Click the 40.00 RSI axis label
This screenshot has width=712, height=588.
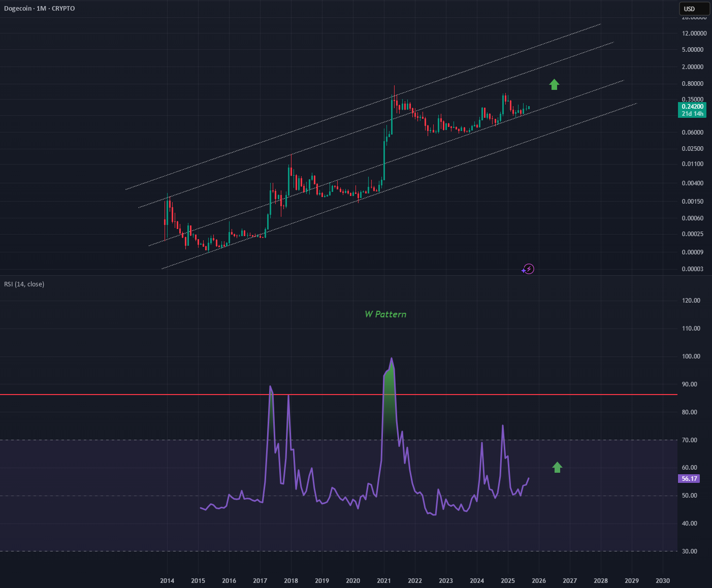690,524
